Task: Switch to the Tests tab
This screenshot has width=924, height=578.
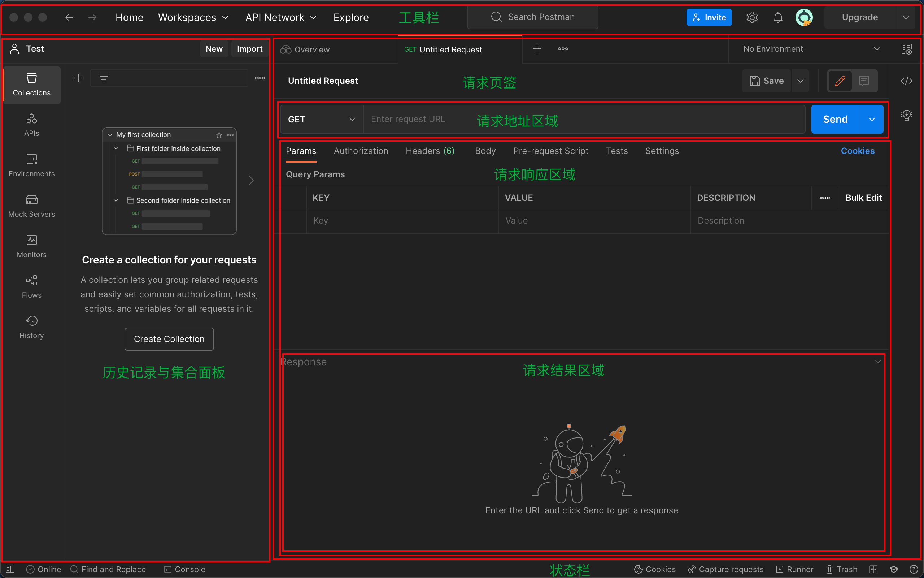Action: tap(616, 151)
